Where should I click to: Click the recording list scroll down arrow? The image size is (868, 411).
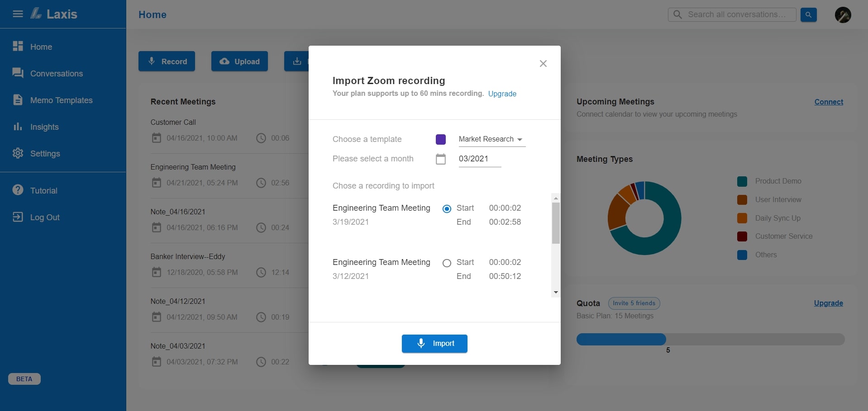coord(556,292)
